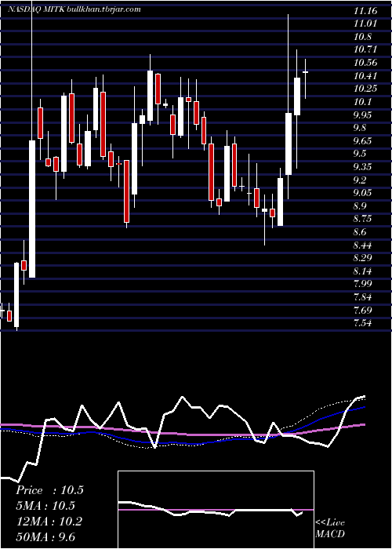Click the Live MACD inset chart
392x549 pixels.
216,510
